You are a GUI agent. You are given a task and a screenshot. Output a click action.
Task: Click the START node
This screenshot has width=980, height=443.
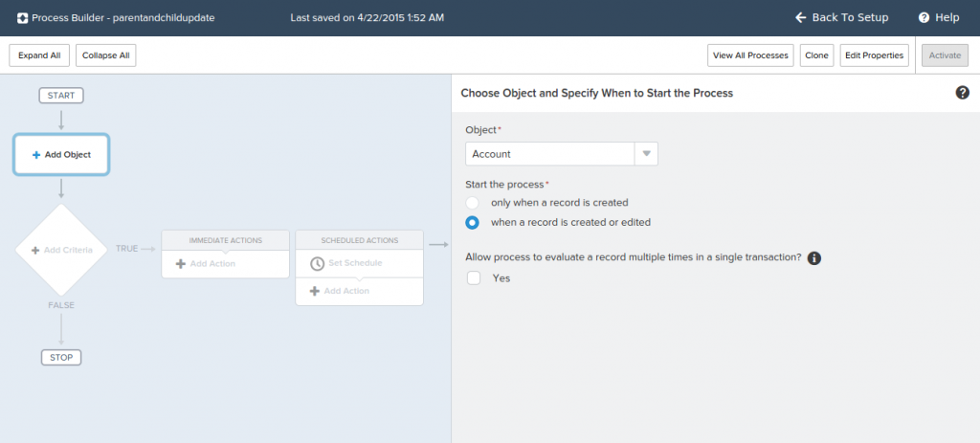(x=61, y=96)
